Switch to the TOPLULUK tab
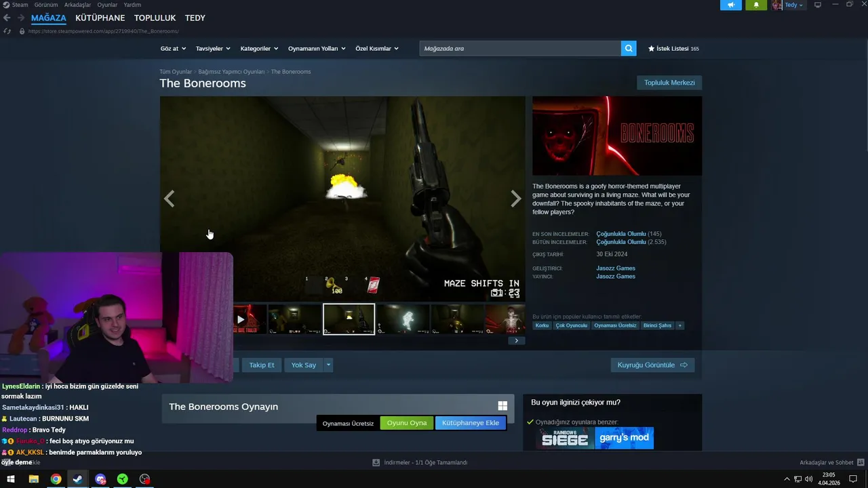 155,18
